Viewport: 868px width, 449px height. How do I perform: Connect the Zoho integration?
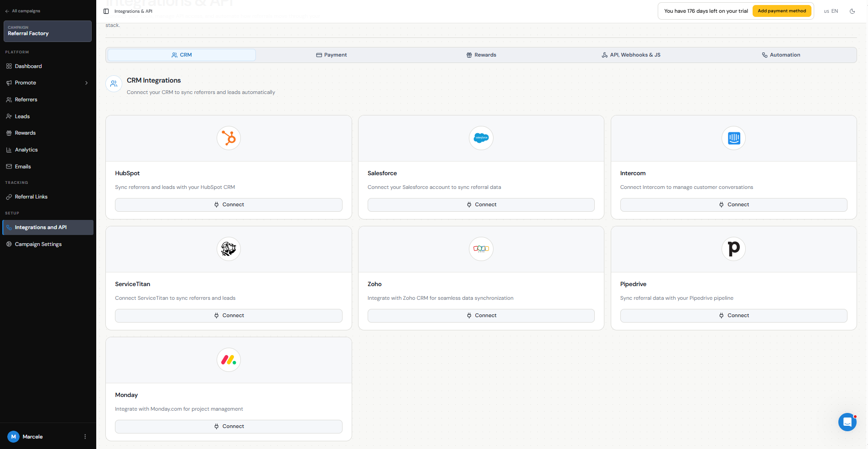coord(481,316)
